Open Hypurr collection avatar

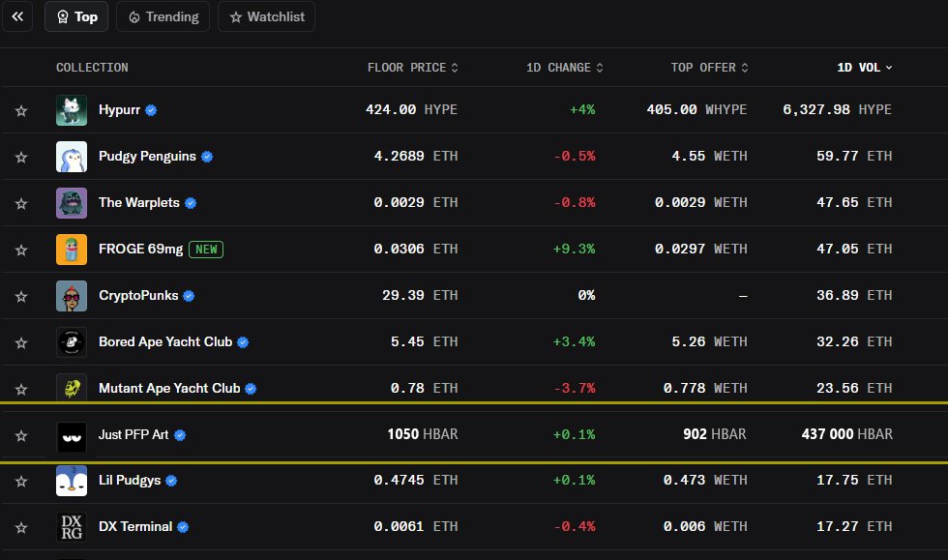point(72,110)
